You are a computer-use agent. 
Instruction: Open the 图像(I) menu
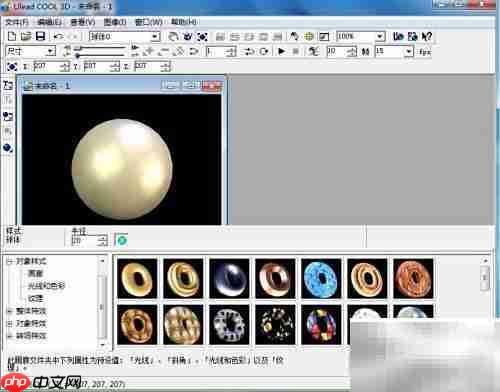(x=115, y=22)
